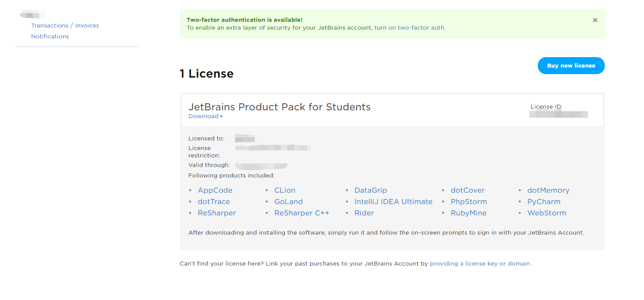Click the Licensed to label

(x=206, y=138)
